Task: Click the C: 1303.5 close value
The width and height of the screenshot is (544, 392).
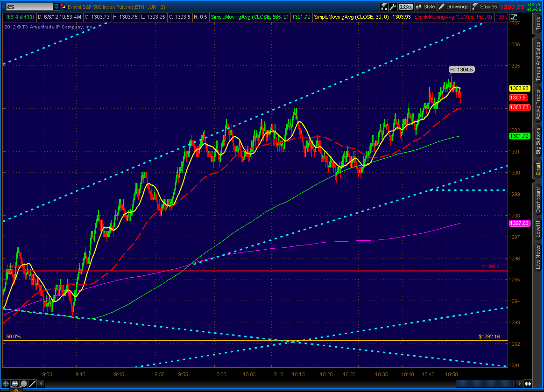Action: click(x=179, y=17)
